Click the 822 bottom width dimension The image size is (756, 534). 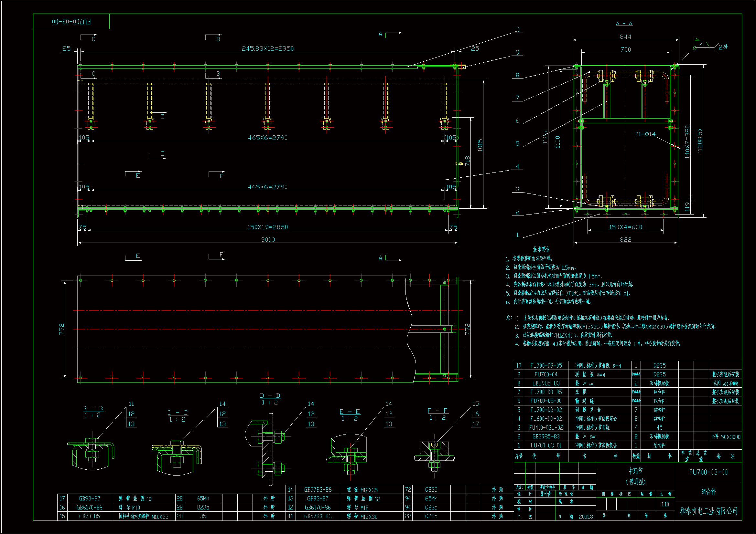pos(625,239)
